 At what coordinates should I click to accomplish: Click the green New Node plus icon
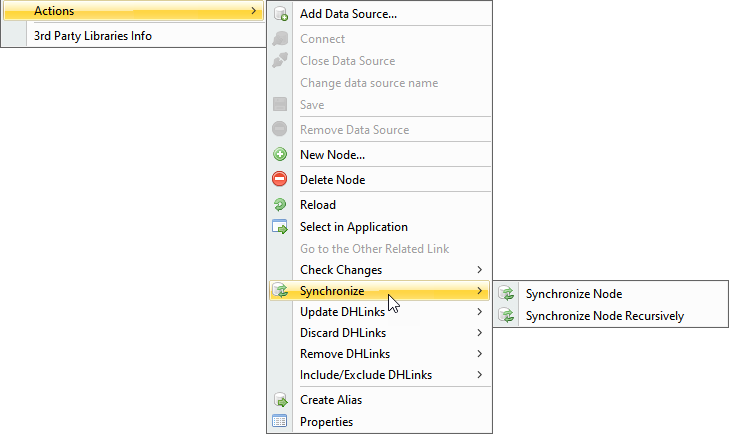point(280,155)
